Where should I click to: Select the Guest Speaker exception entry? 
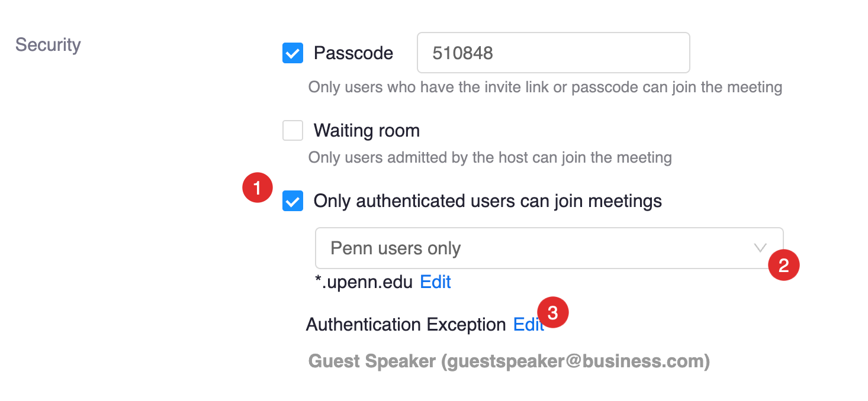[509, 361]
